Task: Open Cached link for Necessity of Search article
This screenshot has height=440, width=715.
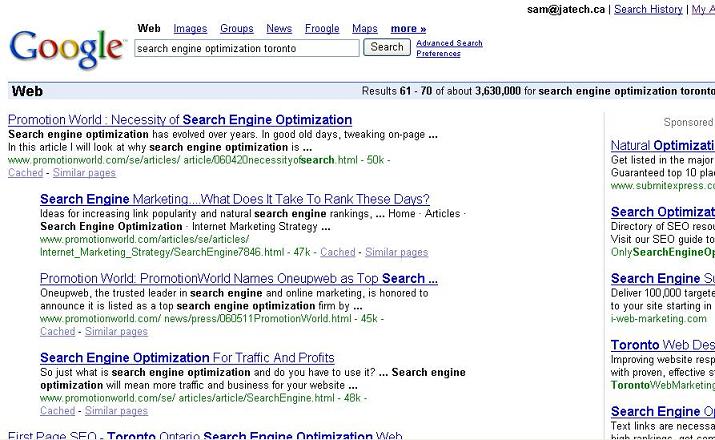Action: point(26,173)
